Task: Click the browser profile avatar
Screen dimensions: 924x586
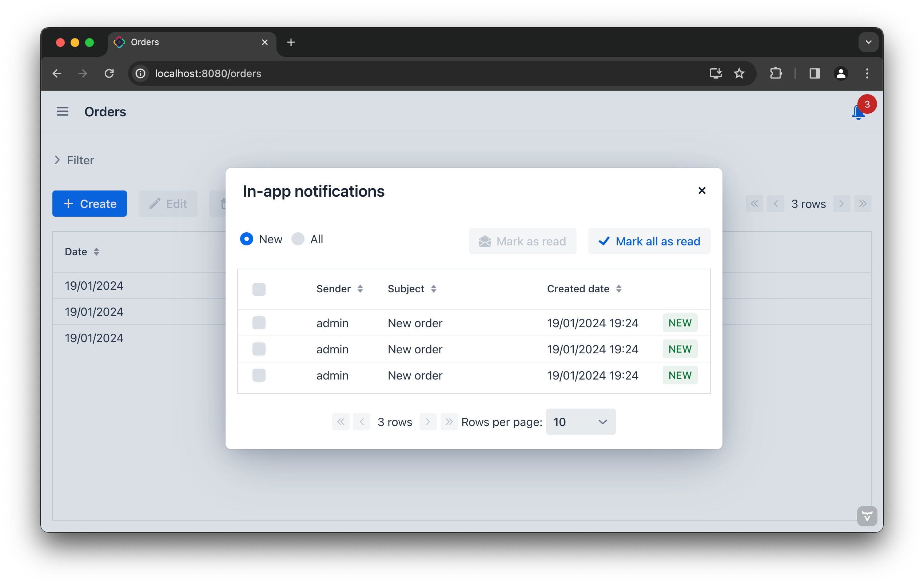Action: (841, 73)
